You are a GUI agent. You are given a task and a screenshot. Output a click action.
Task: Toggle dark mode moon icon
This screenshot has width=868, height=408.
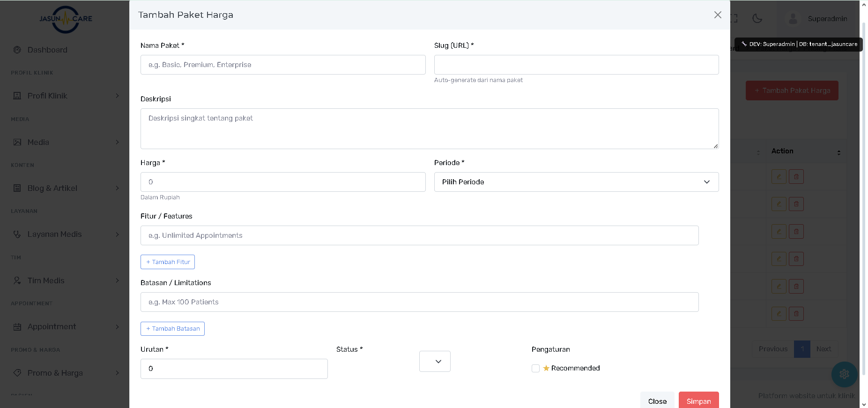[757, 18]
